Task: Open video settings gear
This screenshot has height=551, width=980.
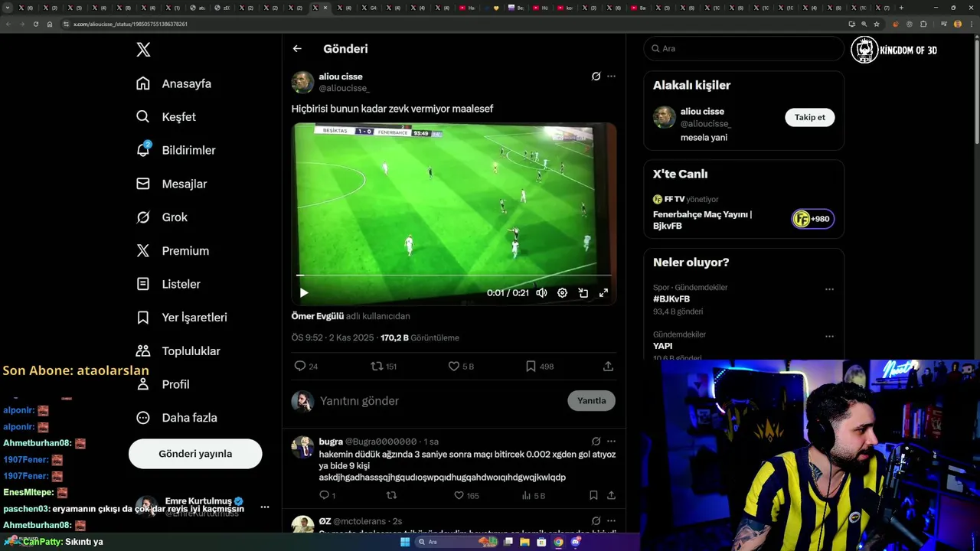Action: 562,292
